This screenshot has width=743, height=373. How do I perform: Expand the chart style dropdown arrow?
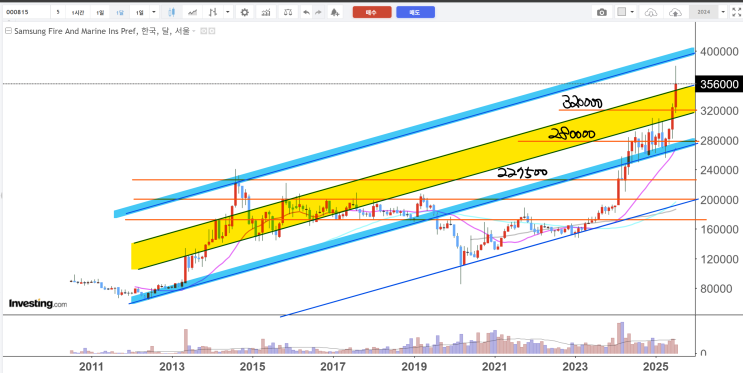[228, 12]
